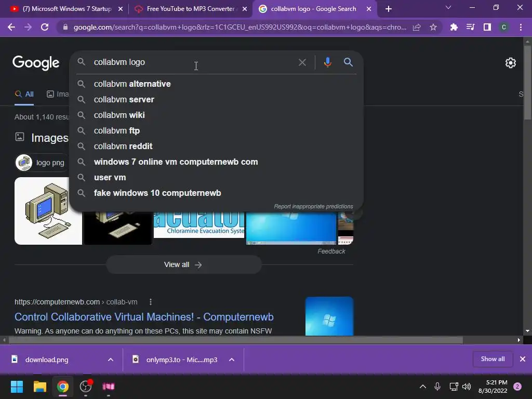Image resolution: width=532 pixels, height=399 pixels.
Task: Click the logo png filter chip
Action: [x=42, y=163]
